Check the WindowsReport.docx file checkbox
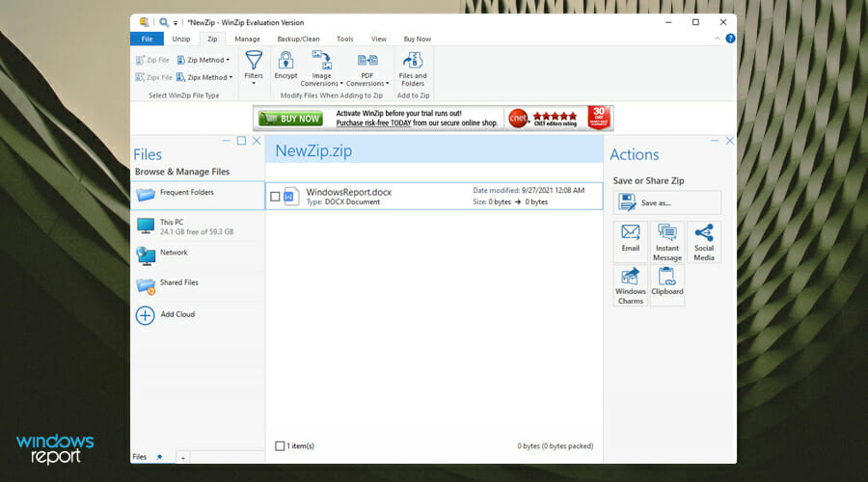This screenshot has height=482, width=868. 276,197
